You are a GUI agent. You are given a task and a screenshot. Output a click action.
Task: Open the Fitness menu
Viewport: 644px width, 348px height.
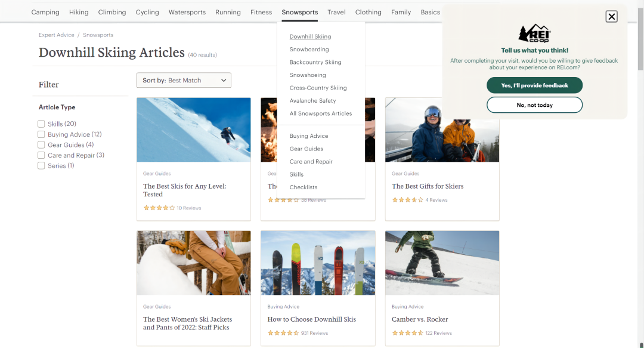[261, 13]
